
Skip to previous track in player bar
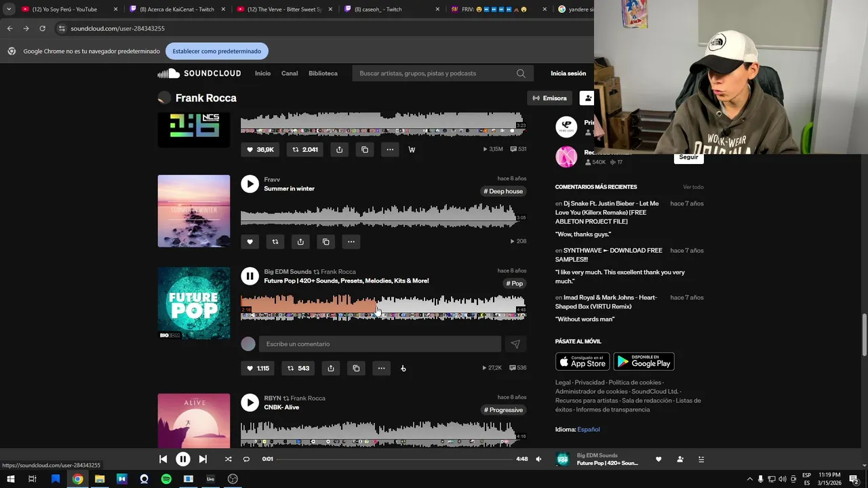tap(163, 459)
